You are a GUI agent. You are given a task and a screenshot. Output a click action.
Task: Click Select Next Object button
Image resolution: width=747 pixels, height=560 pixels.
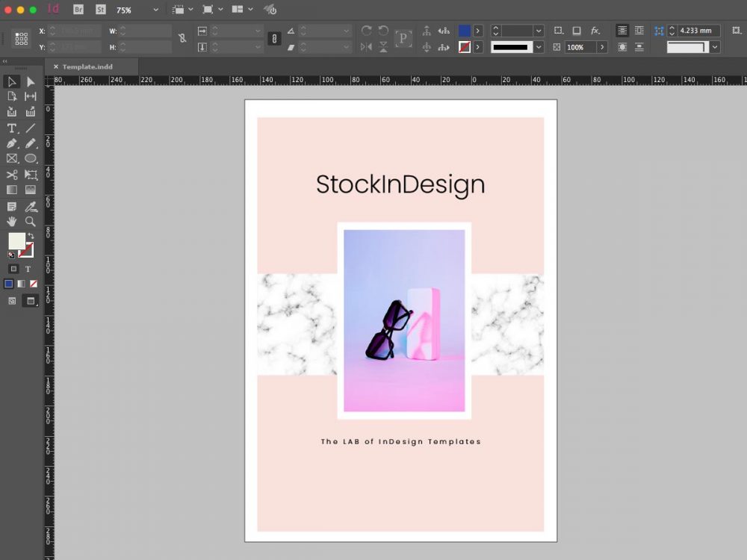click(444, 47)
